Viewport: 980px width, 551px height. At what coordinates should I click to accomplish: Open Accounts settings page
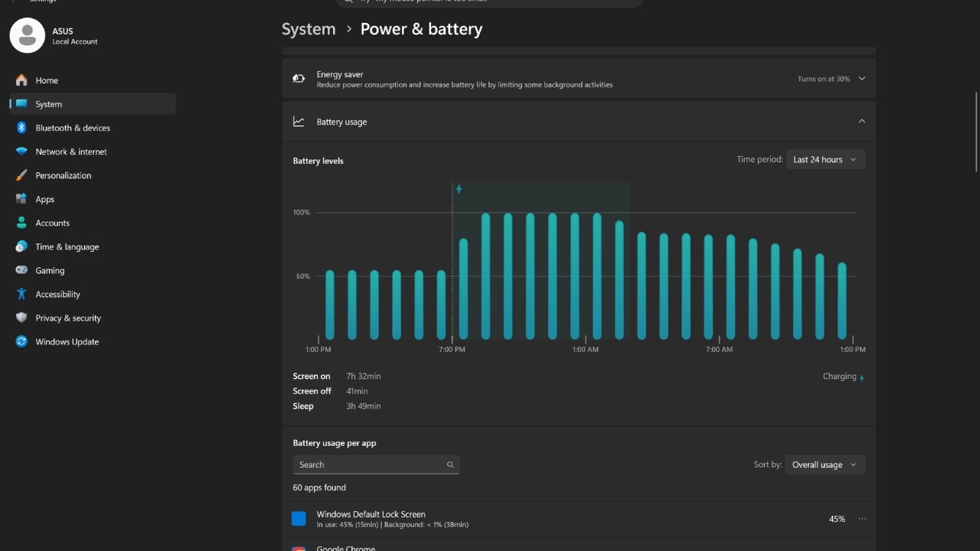click(x=93, y=223)
